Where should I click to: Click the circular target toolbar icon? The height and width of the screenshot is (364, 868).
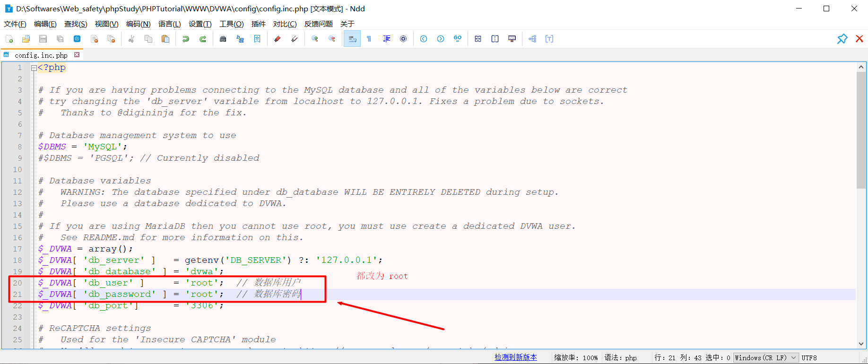(403, 39)
